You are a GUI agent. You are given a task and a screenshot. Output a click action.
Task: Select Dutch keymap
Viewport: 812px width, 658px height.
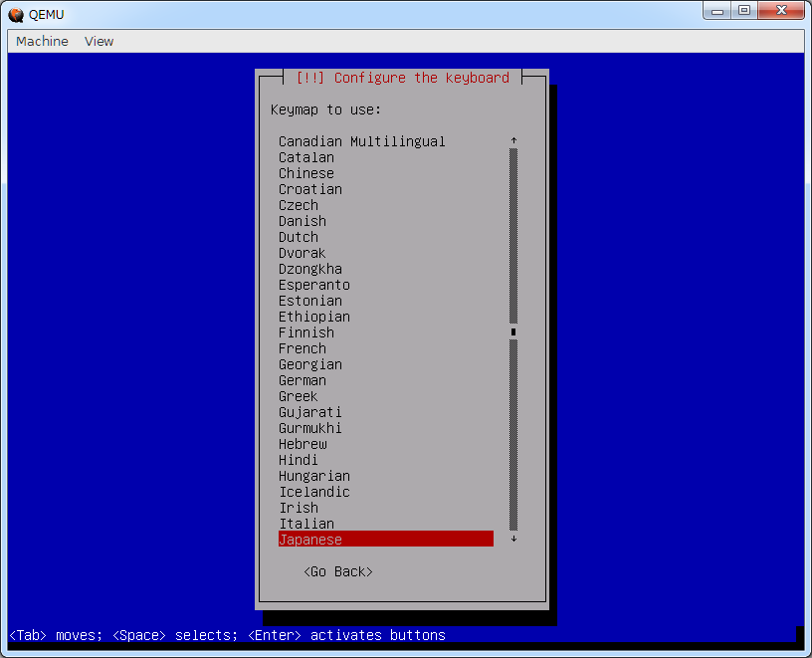[386, 237]
